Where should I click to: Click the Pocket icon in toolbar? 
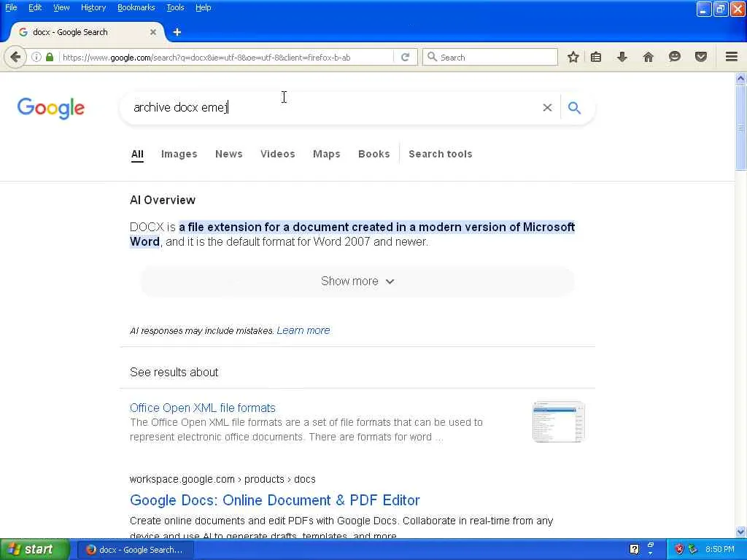tap(701, 57)
